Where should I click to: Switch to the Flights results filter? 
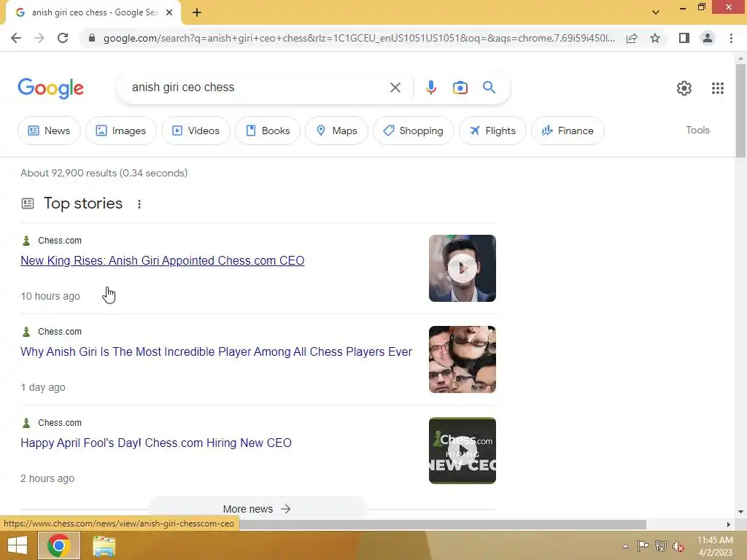click(x=492, y=131)
